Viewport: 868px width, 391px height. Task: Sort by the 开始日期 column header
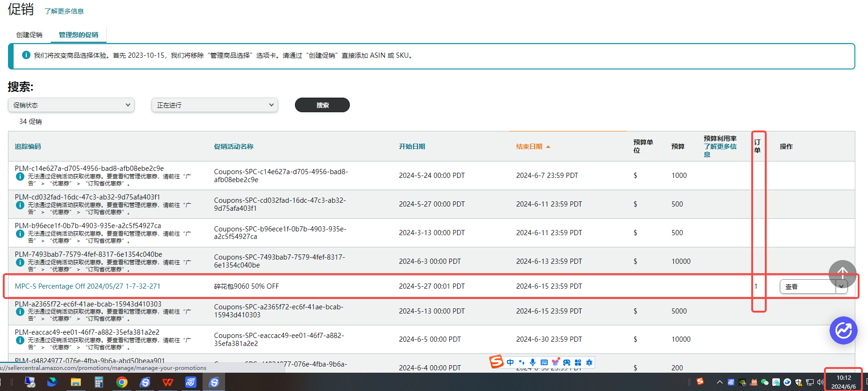tap(412, 146)
